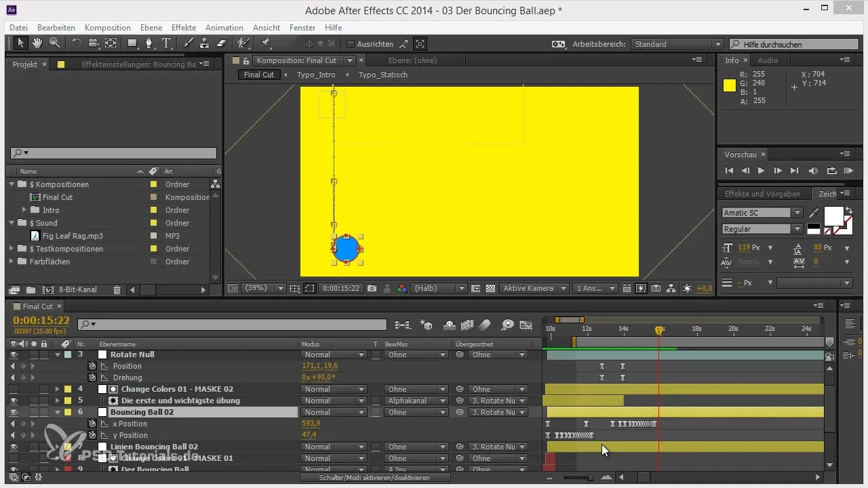Show the Change Colors 01 - MASKE 02 layer

click(14, 389)
